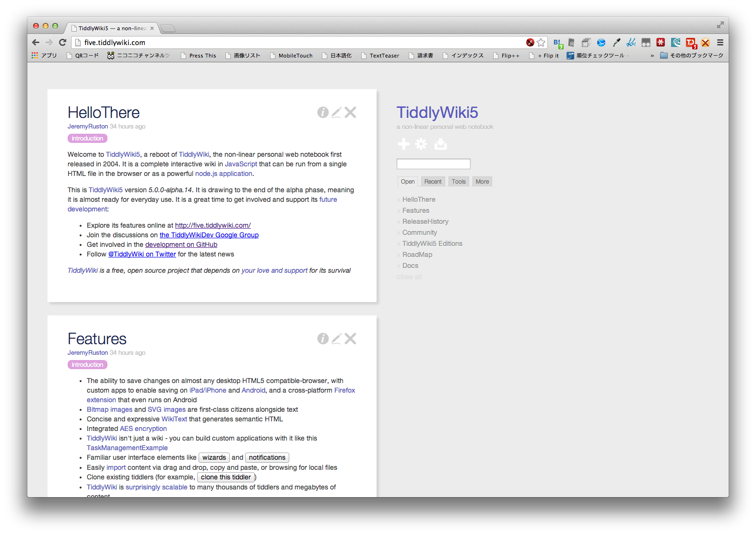Open Features from the sidebar list

coord(416,210)
